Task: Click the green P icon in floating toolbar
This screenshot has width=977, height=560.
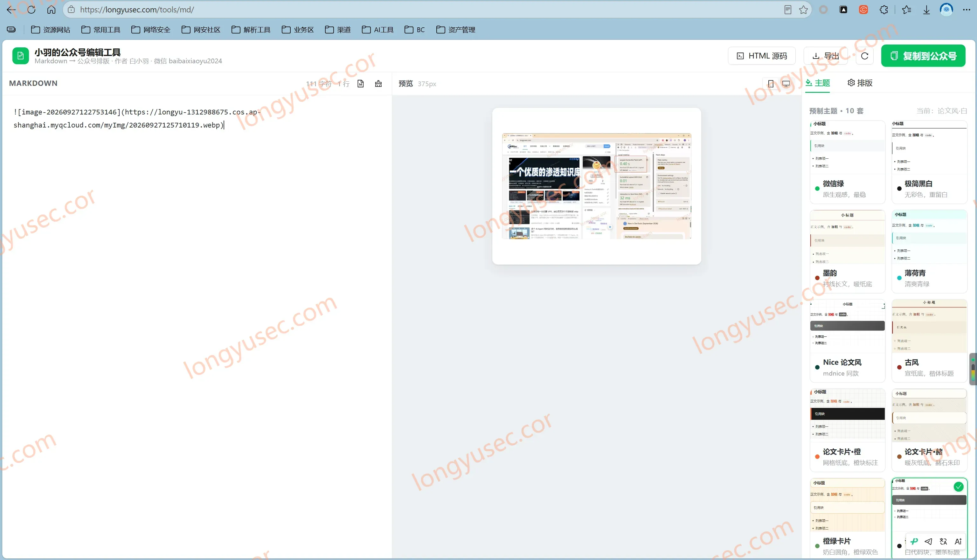Action: tap(914, 541)
